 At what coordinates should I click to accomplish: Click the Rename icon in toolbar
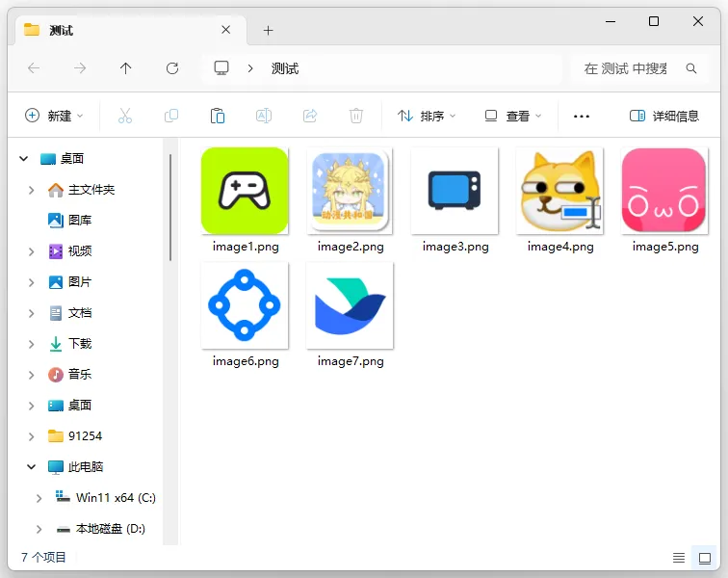click(x=264, y=116)
